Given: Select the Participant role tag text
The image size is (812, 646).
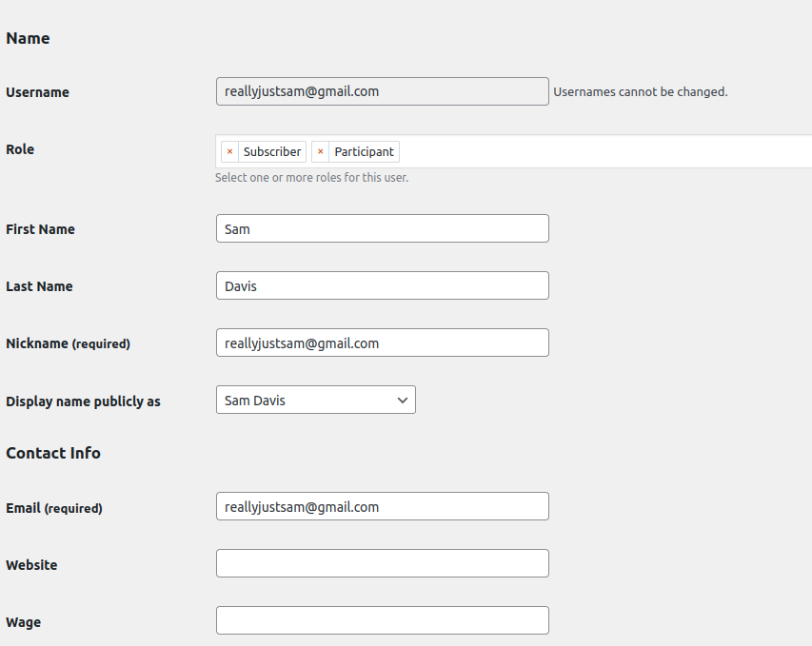Looking at the screenshot, I should tap(364, 152).
